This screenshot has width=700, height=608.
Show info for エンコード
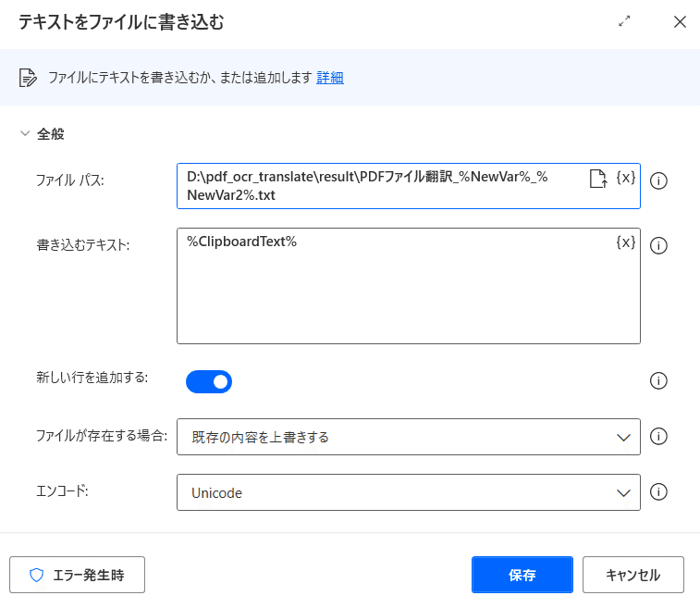658,491
